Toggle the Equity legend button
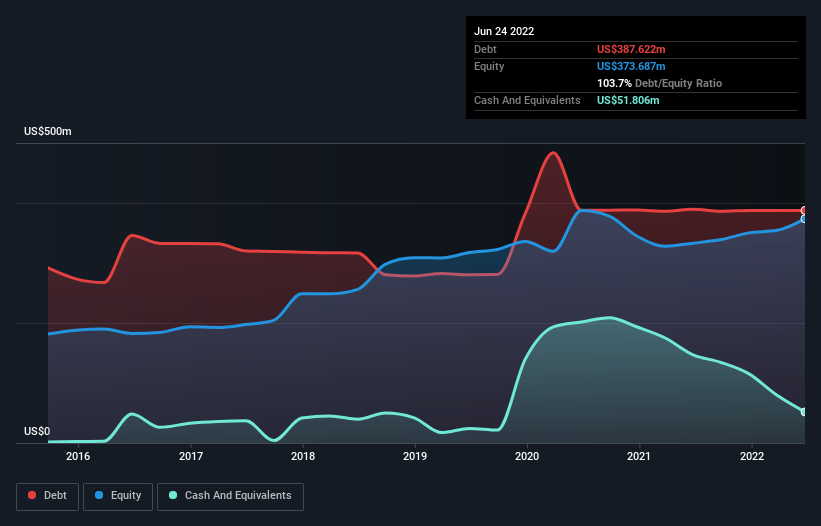This screenshot has width=821, height=526. coord(118,496)
